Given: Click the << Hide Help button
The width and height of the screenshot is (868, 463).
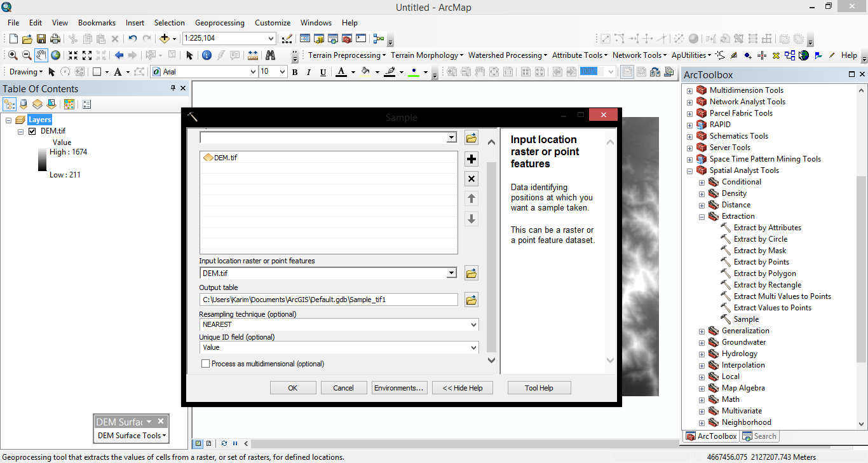Looking at the screenshot, I should click(463, 388).
